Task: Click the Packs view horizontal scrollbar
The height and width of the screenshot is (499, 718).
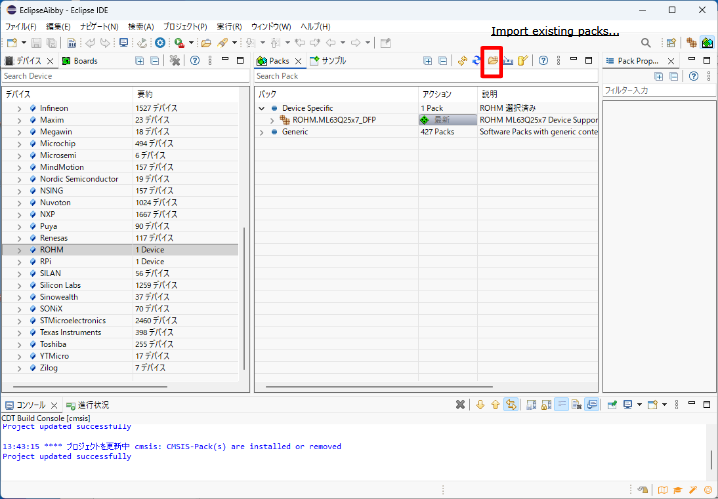Action: pos(379,386)
